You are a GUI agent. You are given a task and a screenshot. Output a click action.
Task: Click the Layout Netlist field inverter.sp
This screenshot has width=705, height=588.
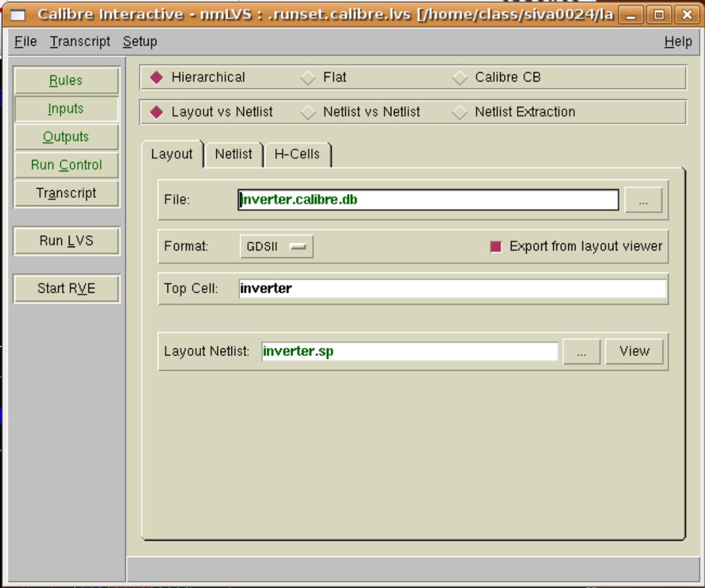pos(410,351)
